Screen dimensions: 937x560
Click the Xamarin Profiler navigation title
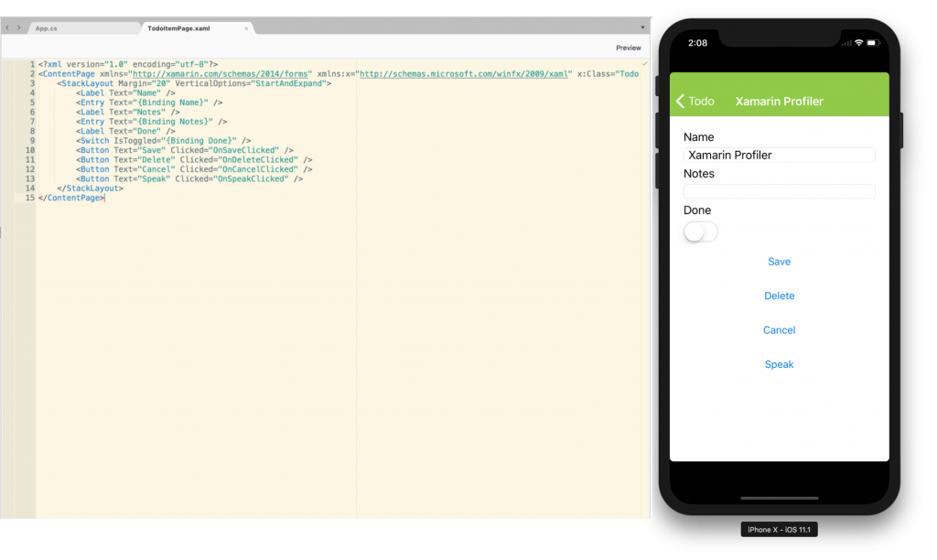tap(780, 102)
